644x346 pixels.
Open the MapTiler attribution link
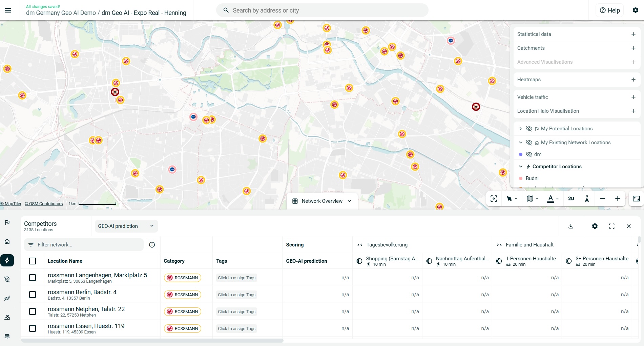tap(11, 204)
